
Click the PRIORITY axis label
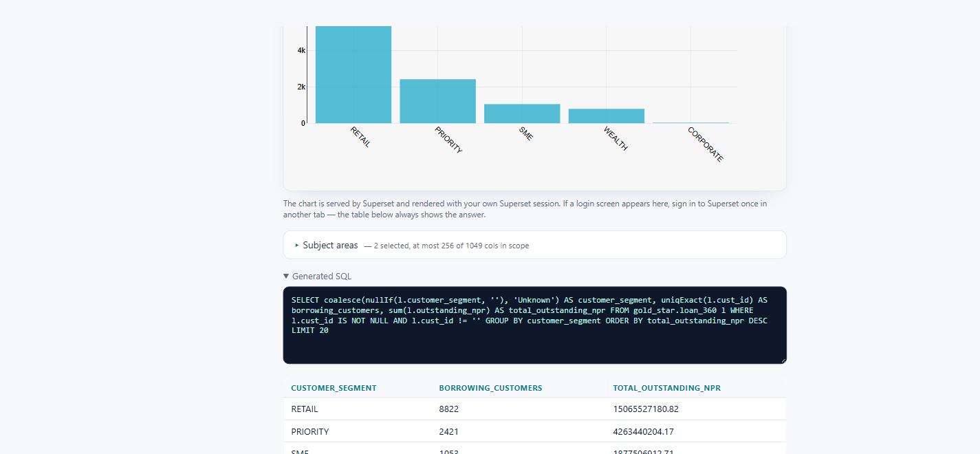pos(448,140)
